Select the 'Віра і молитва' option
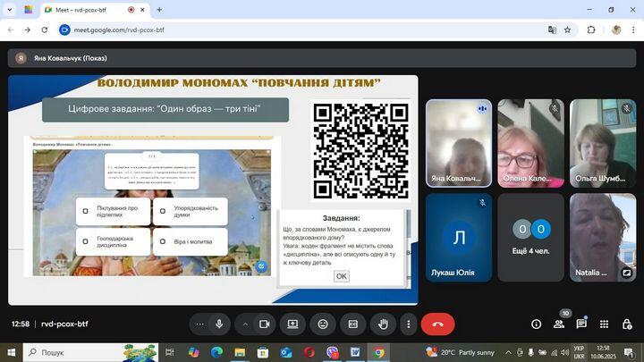This screenshot has width=644, height=362. pyautogui.click(x=191, y=241)
